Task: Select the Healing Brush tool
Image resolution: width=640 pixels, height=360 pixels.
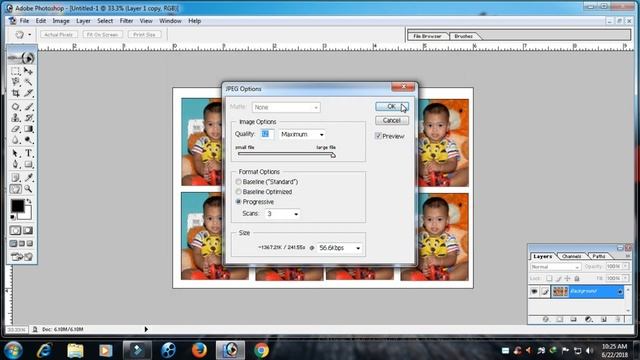Action: pyautogui.click(x=16, y=107)
